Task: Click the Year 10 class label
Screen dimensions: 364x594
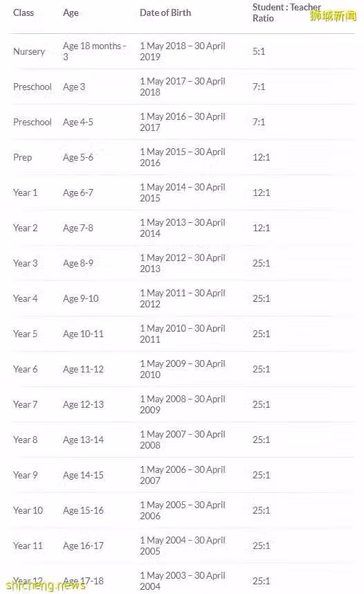Action: tap(28, 511)
